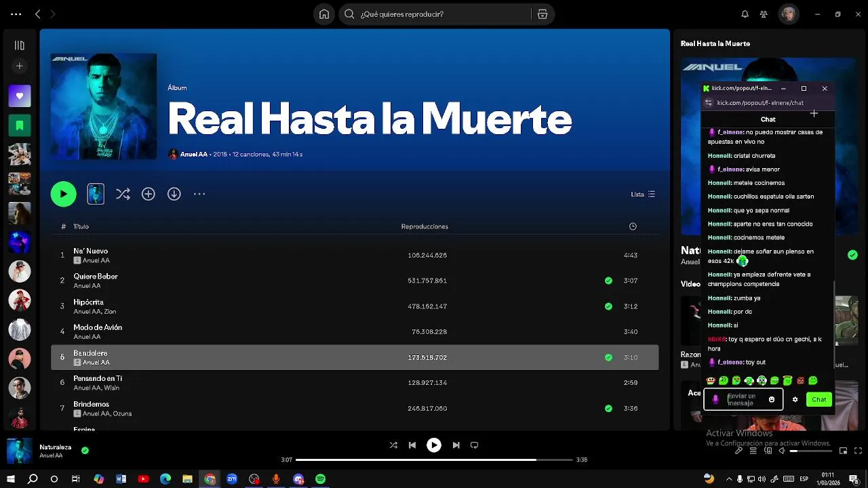
Task: Toggle repeat in the player bar
Action: click(x=475, y=445)
